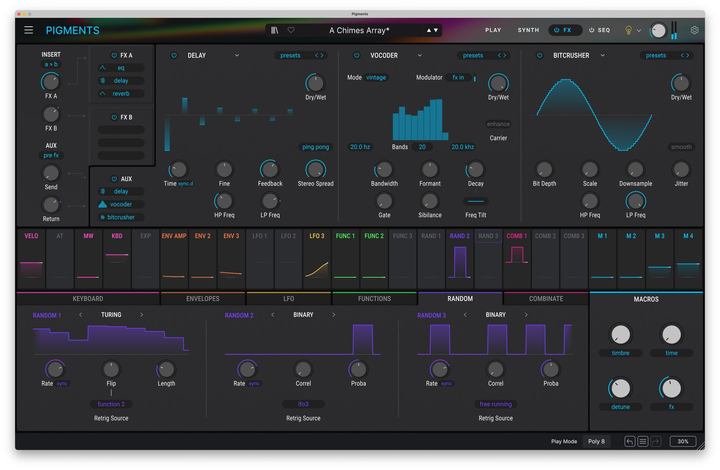
Task: Open the COMBINATE modulation tab
Action: pyautogui.click(x=546, y=298)
